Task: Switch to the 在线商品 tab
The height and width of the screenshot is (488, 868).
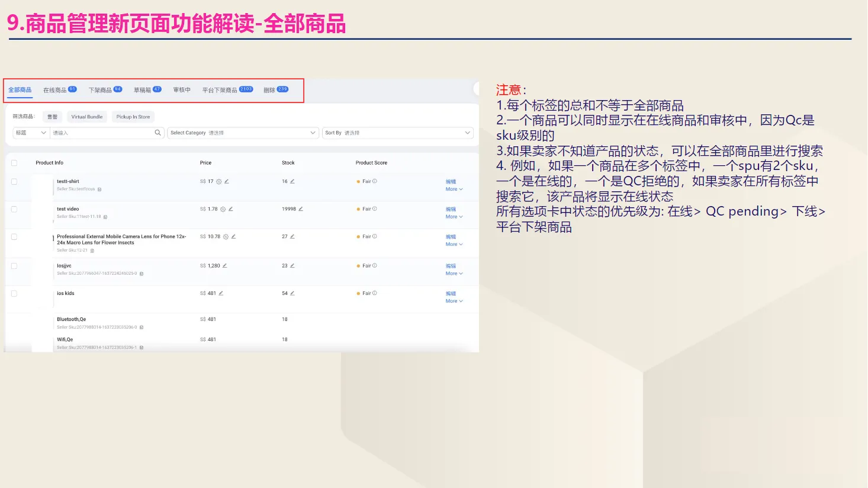Action: coord(54,89)
